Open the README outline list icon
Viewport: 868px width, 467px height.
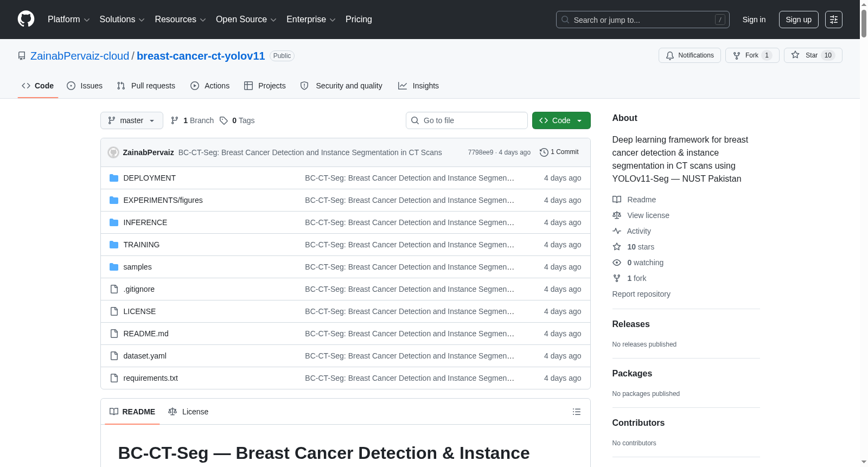[577, 412]
